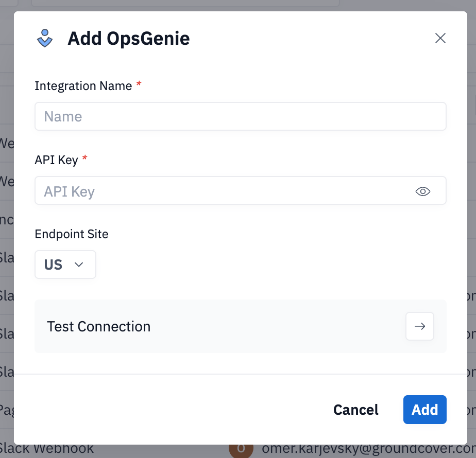Screen dimensions: 476x458
Task: Click the "API Key" field label
Action: (x=56, y=160)
